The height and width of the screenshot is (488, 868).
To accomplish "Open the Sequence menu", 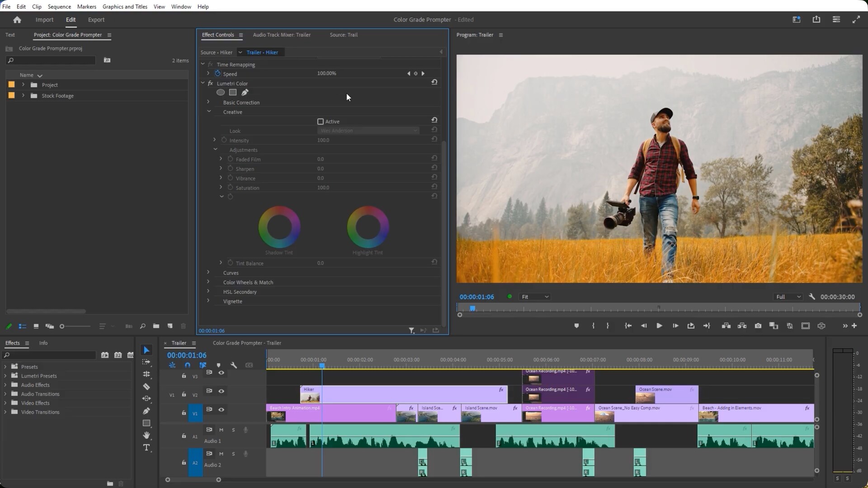I will [x=59, y=7].
